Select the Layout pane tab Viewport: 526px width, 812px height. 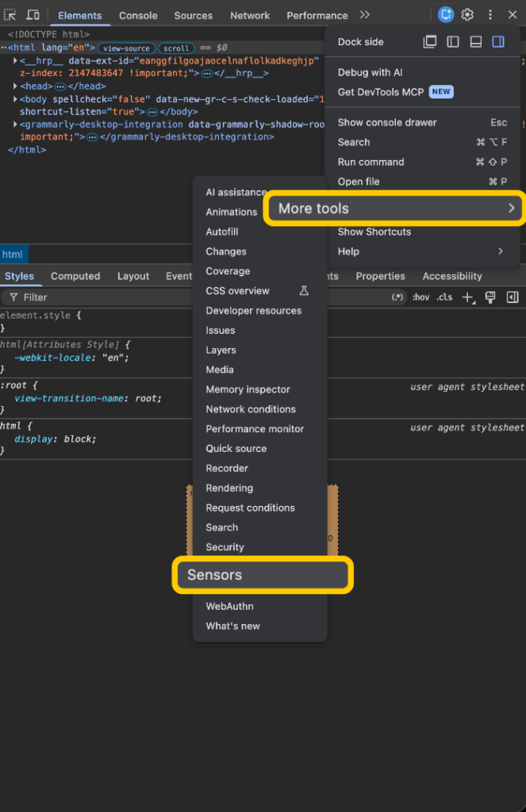[x=133, y=276]
